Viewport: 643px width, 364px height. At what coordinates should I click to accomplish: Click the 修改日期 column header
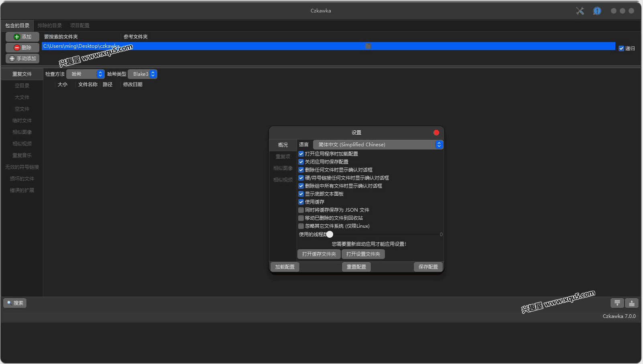point(133,85)
